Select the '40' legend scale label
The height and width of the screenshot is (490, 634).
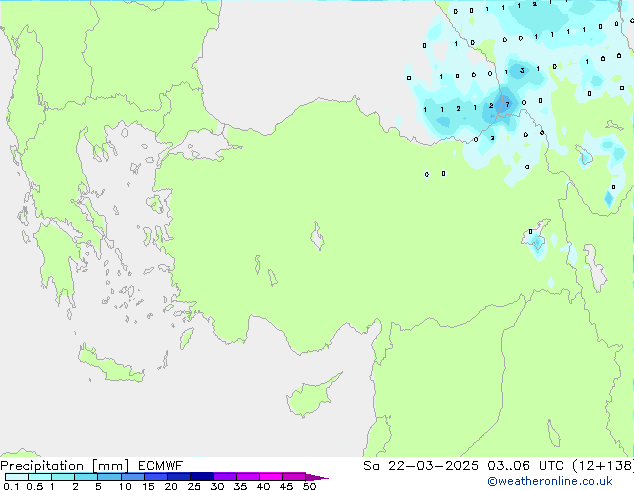263,486
